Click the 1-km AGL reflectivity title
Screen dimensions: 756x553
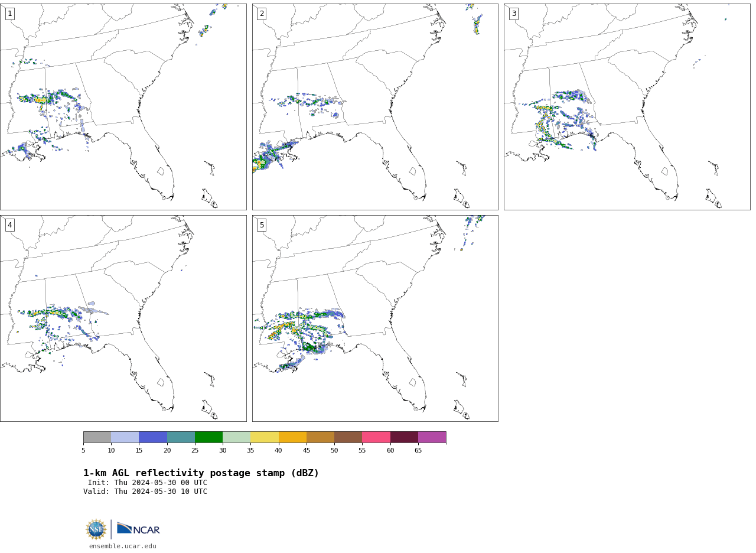(201, 473)
